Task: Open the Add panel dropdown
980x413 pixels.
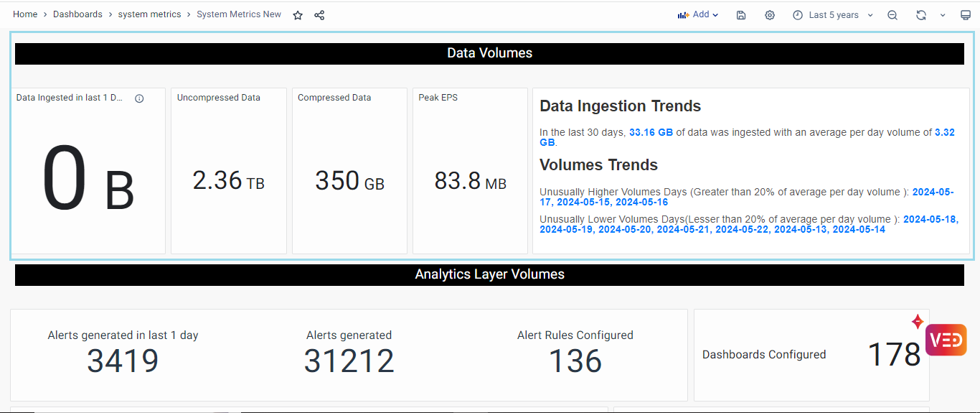Action: tap(698, 15)
